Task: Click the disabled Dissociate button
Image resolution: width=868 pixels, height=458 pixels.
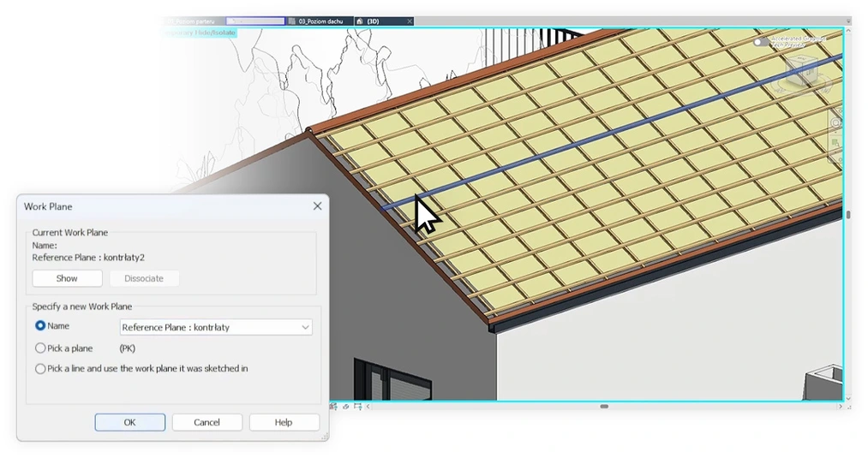Action: coord(144,278)
